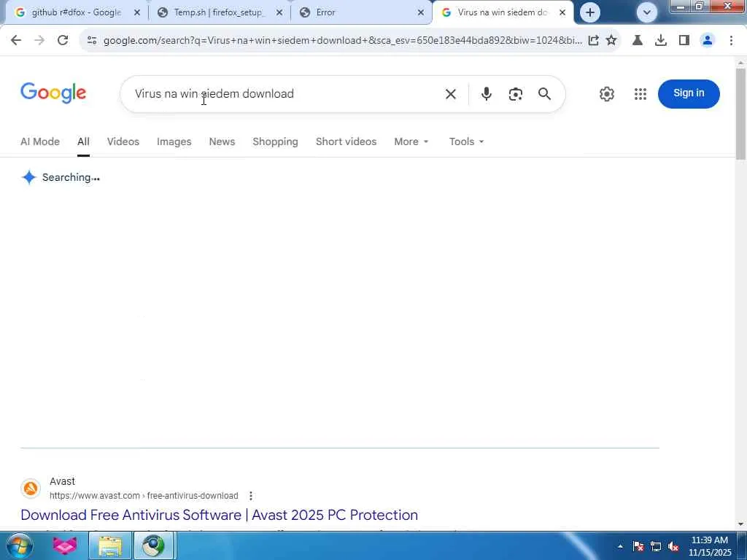Screen dimensions: 747x560
Task: Open the Windows Start menu
Action: 19,545
